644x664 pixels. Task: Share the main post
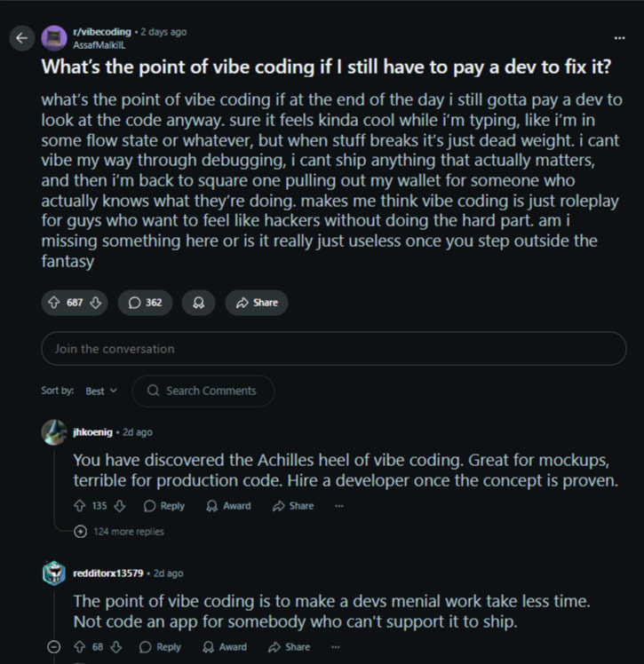(256, 303)
